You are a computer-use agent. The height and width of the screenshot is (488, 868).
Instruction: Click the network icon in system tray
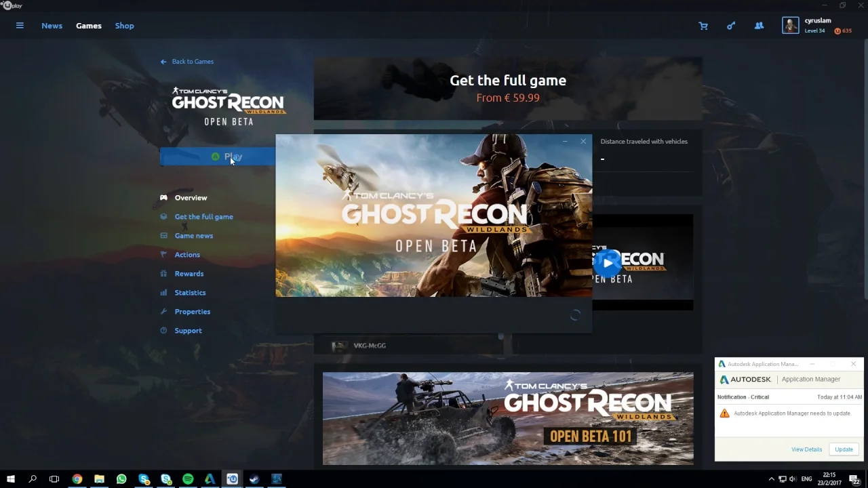(x=782, y=479)
